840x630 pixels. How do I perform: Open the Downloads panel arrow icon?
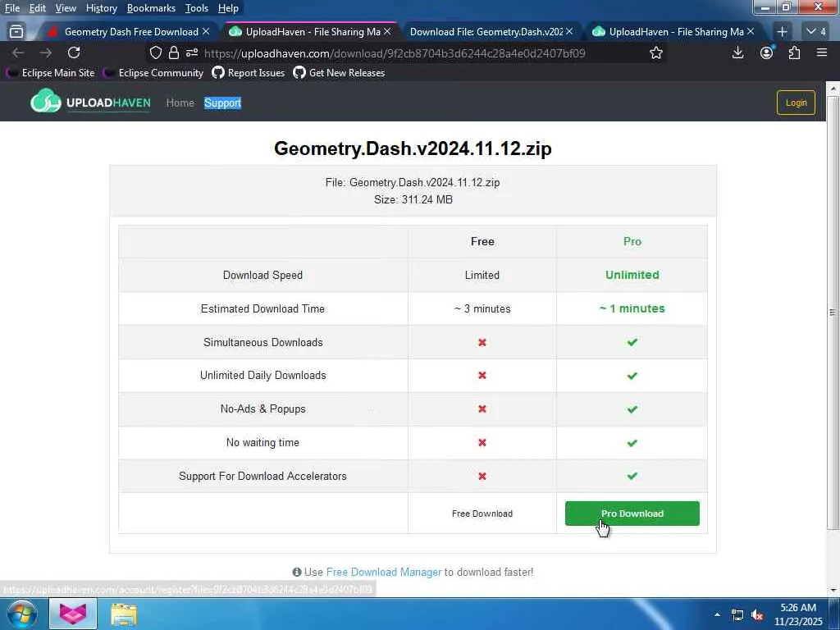coord(737,52)
